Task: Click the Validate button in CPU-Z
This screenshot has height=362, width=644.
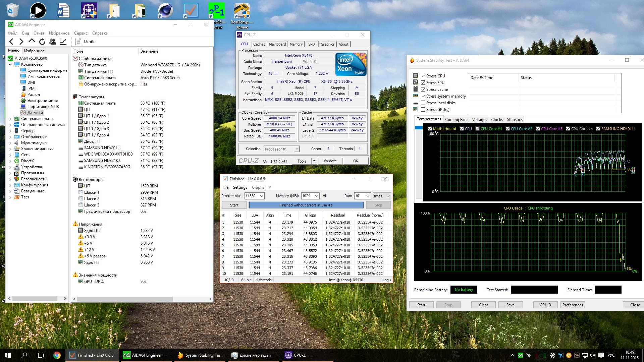Action: (x=330, y=161)
